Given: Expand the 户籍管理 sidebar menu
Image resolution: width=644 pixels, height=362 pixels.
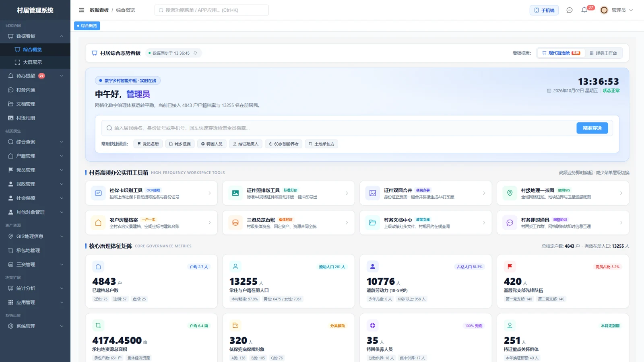Looking at the screenshot, I should pos(35,156).
